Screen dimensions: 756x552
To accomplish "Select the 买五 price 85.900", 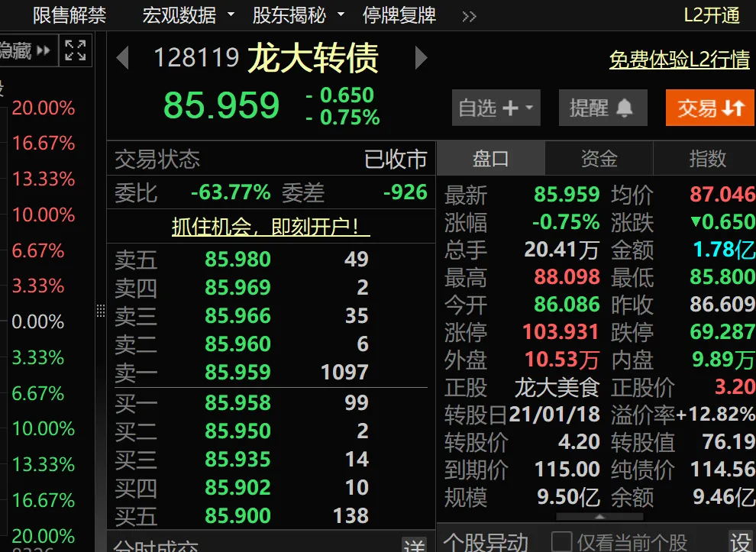I will pyautogui.click(x=237, y=515).
